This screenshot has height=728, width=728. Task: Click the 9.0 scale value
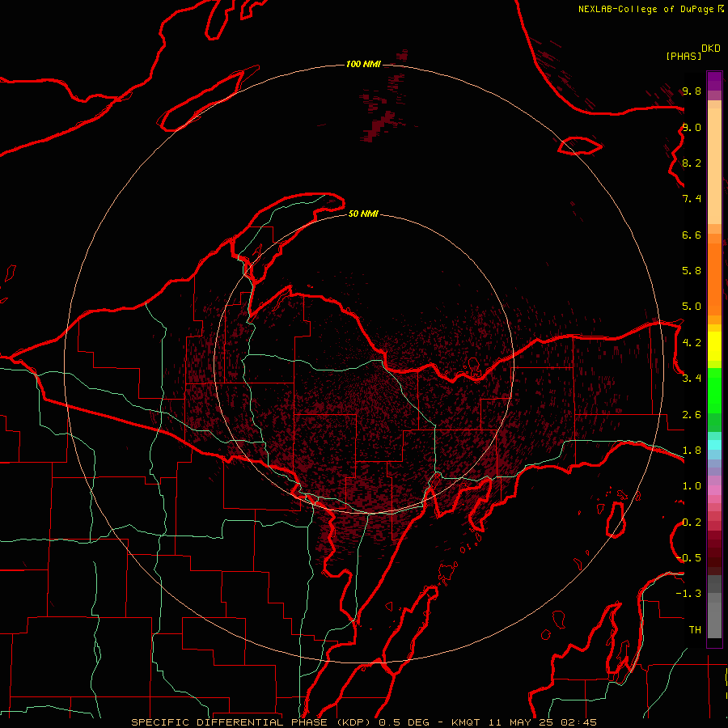tap(692, 127)
